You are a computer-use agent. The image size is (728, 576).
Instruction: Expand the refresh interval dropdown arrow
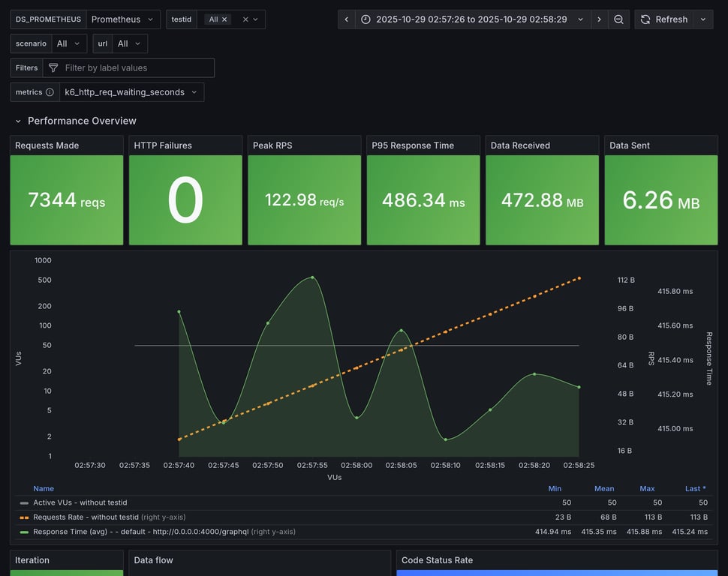pyautogui.click(x=703, y=19)
